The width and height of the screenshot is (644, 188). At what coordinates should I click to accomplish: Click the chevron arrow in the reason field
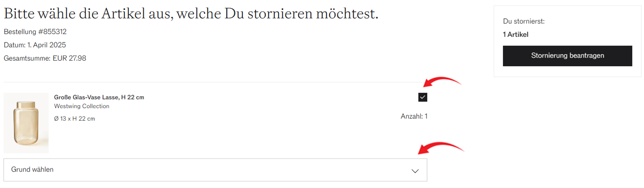point(415,171)
